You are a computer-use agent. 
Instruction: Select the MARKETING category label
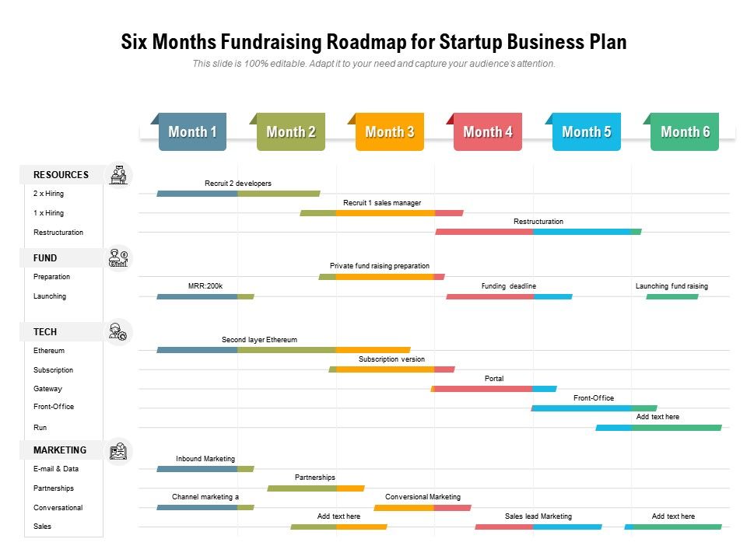60,450
